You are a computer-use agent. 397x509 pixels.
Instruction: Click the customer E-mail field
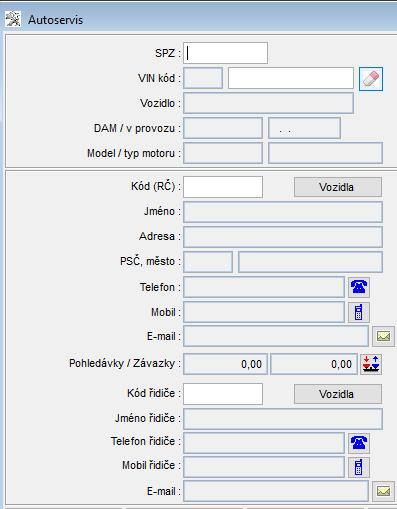(x=276, y=336)
